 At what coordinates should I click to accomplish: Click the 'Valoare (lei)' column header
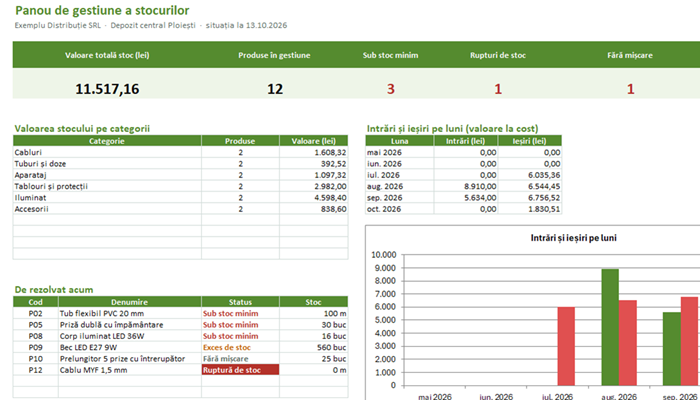(x=313, y=141)
